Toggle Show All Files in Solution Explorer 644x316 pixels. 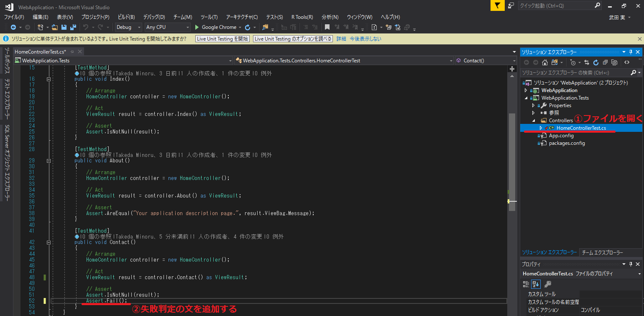tap(614, 62)
